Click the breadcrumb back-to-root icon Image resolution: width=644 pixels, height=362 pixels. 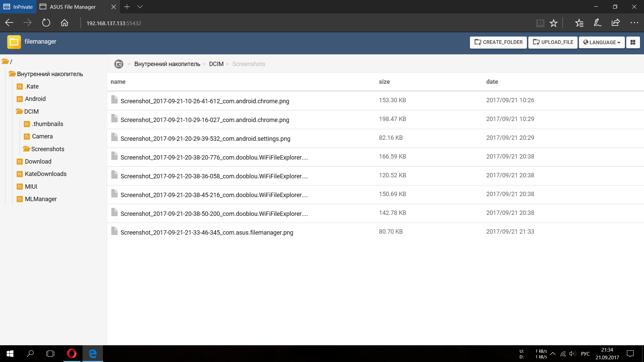(119, 64)
